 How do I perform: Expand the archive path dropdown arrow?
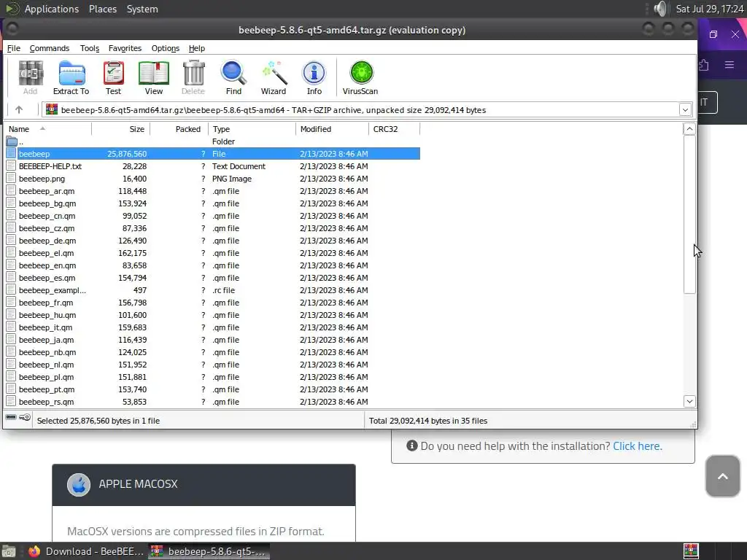pos(685,110)
